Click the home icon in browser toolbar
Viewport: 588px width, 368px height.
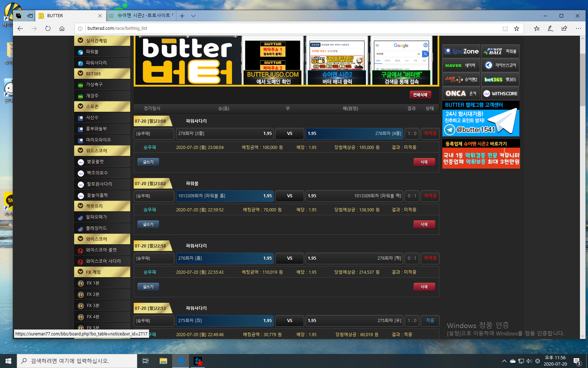coord(62,28)
